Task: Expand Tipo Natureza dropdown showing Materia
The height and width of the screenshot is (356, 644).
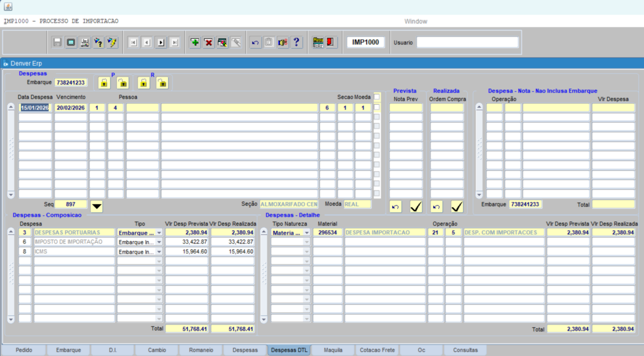Action: tap(306, 233)
